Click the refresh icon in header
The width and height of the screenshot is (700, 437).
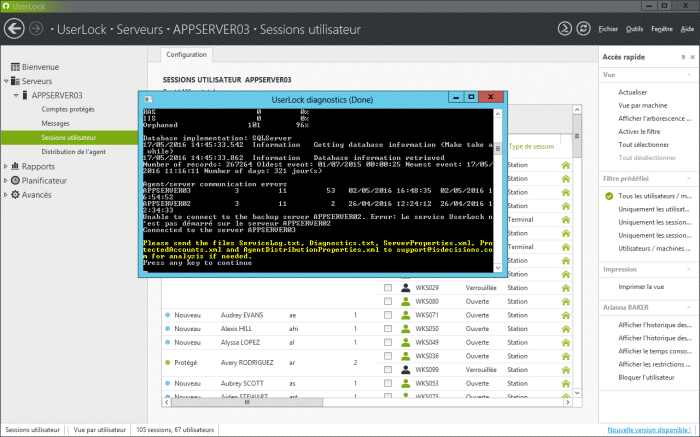583,29
